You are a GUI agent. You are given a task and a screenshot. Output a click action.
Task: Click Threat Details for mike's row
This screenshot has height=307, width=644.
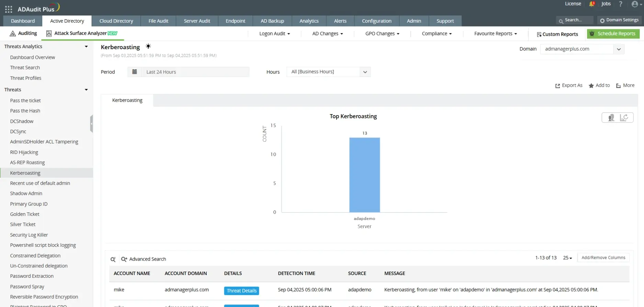[241, 291]
